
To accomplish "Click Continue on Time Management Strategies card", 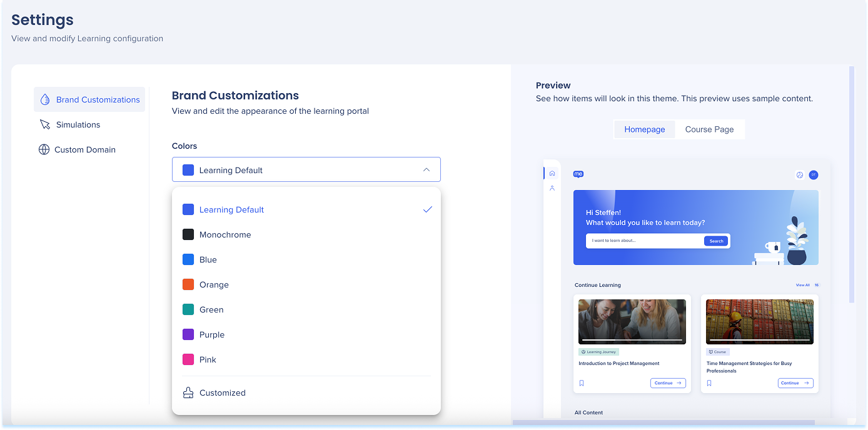I will click(795, 383).
